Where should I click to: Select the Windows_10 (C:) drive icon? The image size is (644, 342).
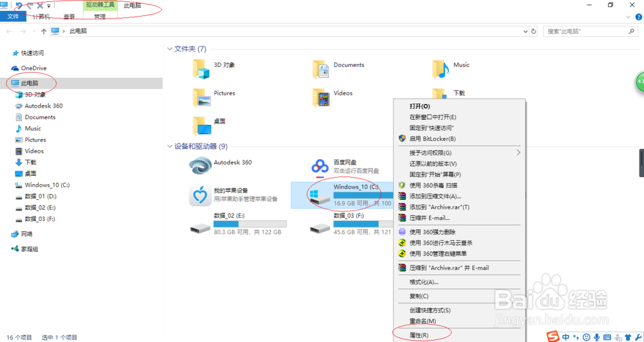point(319,196)
